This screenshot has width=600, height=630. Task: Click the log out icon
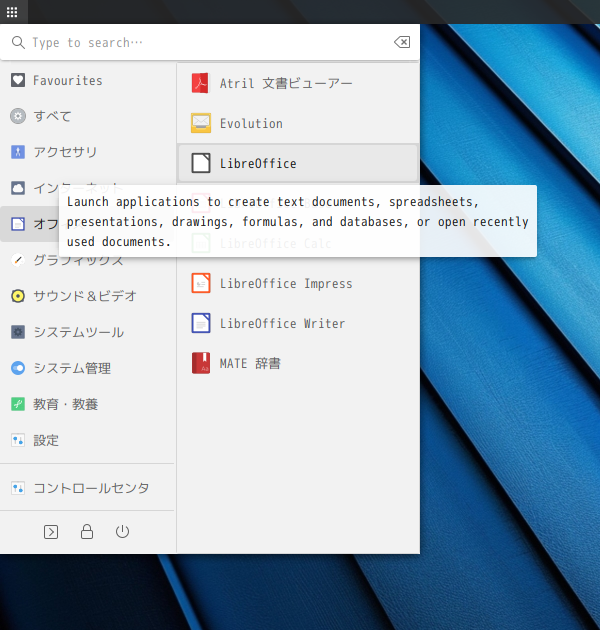(x=51, y=532)
